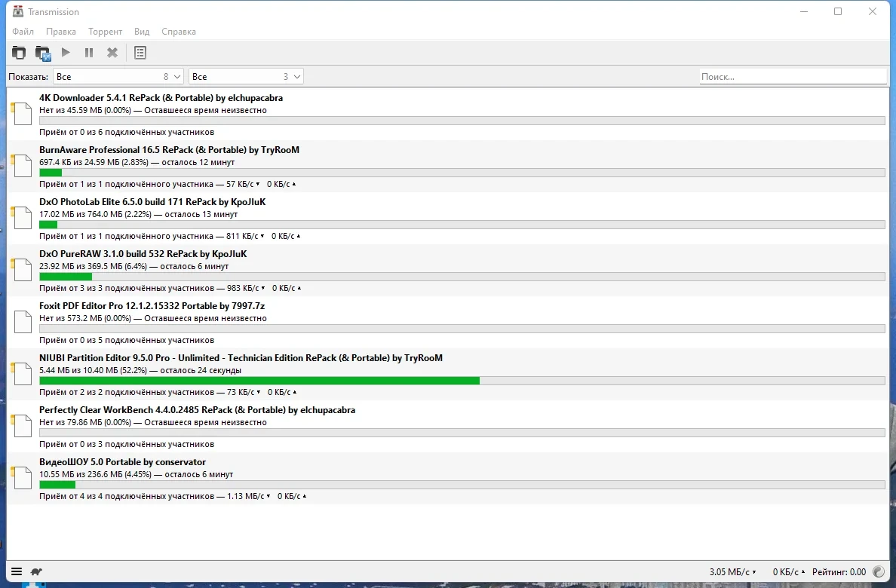
Task: Click '5.44 МБ из 10.40 МБ' status line
Action: coord(140,370)
